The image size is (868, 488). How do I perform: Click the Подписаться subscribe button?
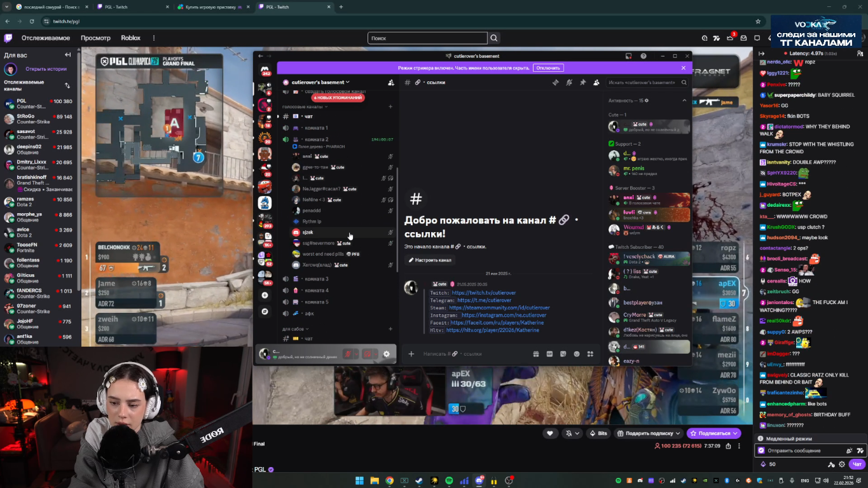[713, 433]
